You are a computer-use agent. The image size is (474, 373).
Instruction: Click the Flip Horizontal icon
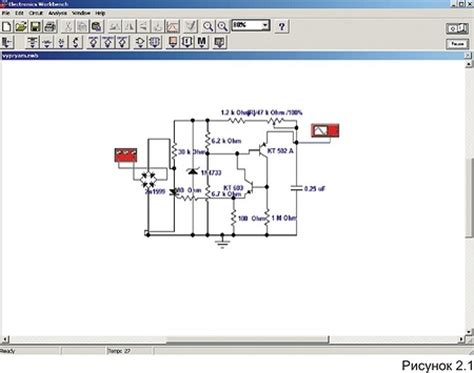[x=129, y=26]
